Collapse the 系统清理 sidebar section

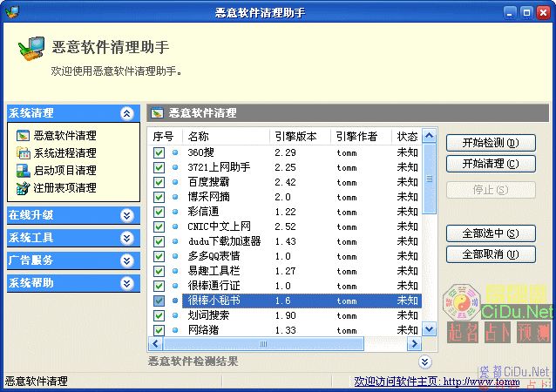(x=127, y=113)
